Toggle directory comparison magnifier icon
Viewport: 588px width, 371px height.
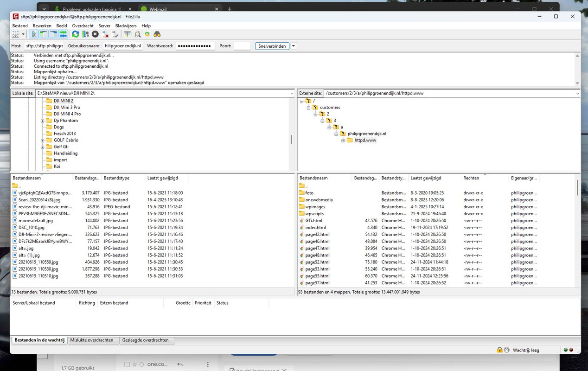pyautogui.click(x=138, y=34)
